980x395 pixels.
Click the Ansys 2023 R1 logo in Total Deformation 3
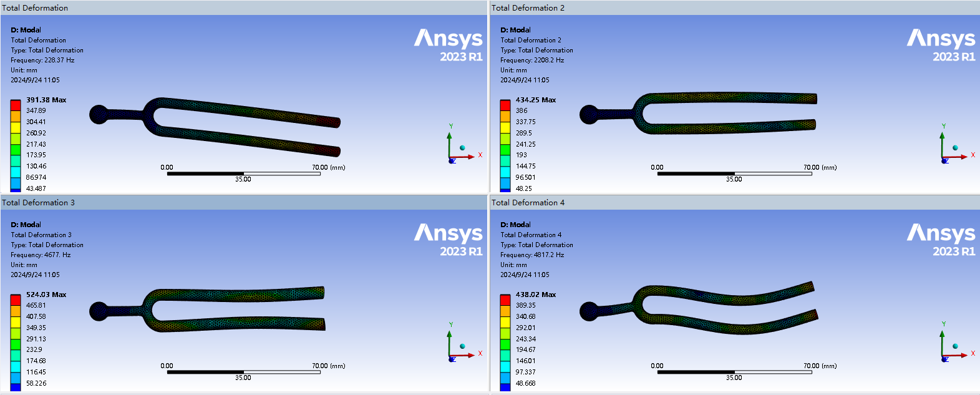pos(448,240)
